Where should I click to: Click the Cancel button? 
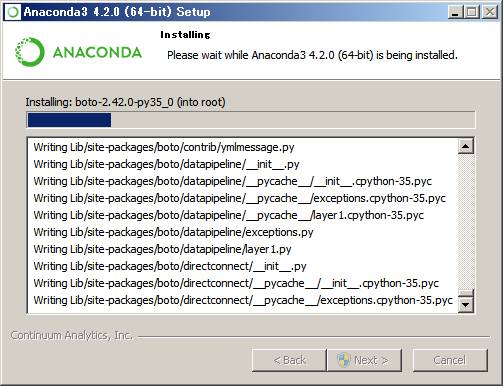(450, 360)
